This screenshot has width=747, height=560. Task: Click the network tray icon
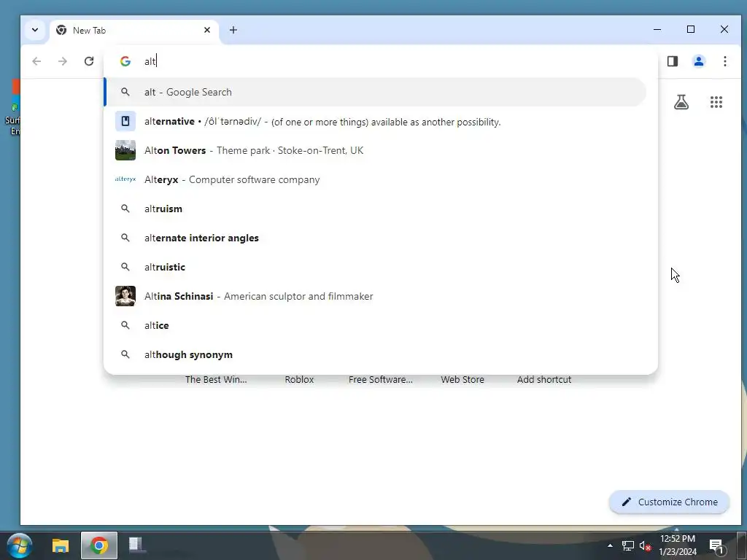628,545
